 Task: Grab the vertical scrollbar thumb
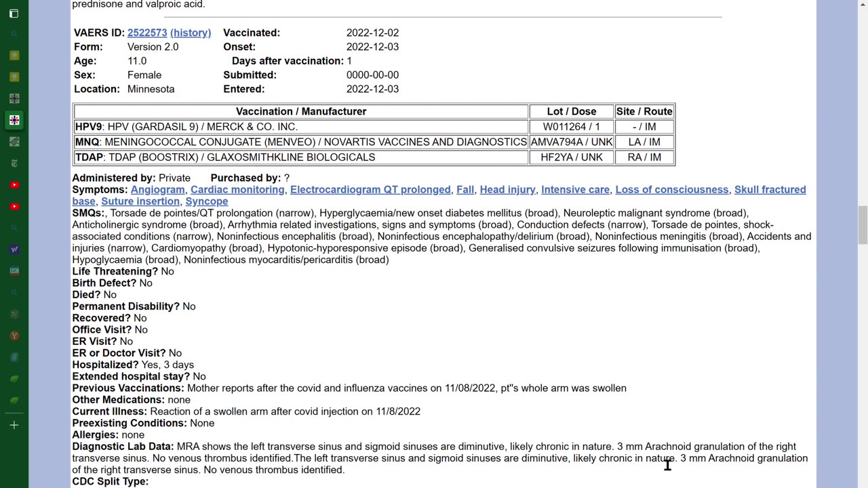863,224
